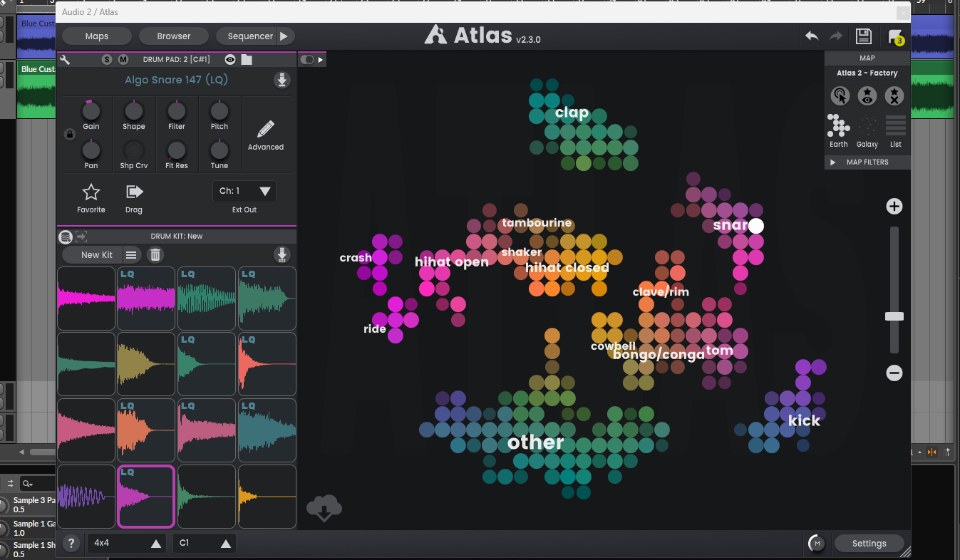
Task: Solo the drum pad with S button
Action: pyautogui.click(x=107, y=60)
